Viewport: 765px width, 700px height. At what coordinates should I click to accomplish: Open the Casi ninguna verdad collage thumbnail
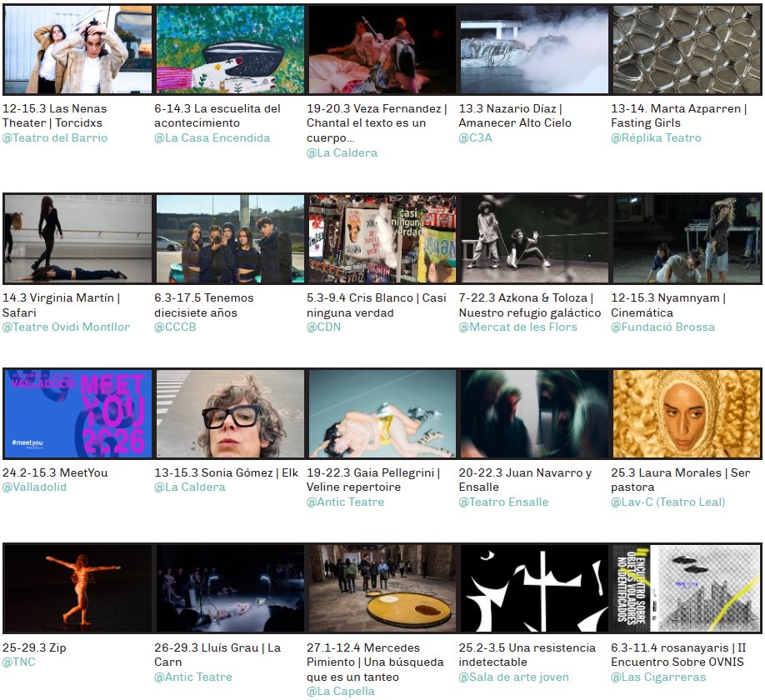pos(382,238)
